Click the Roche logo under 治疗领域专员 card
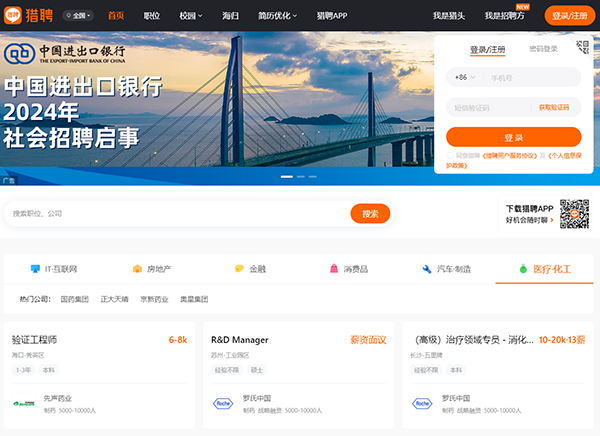This screenshot has width=600, height=436. pos(422,403)
